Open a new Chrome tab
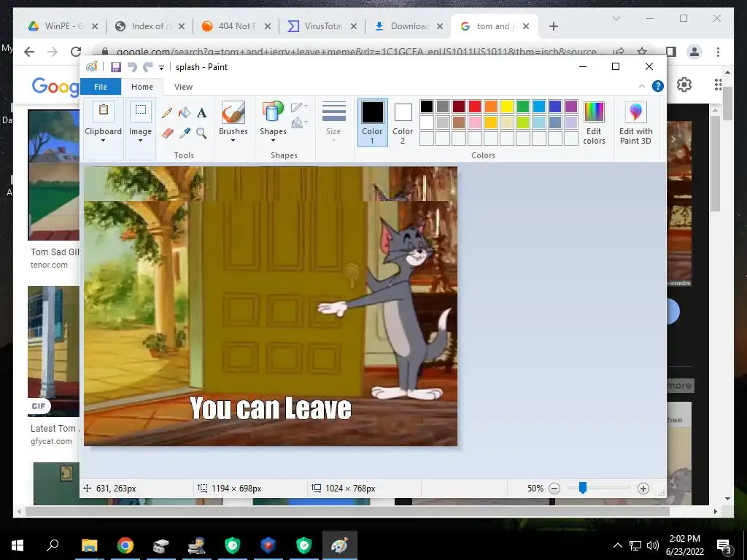This screenshot has height=560, width=747. (553, 26)
